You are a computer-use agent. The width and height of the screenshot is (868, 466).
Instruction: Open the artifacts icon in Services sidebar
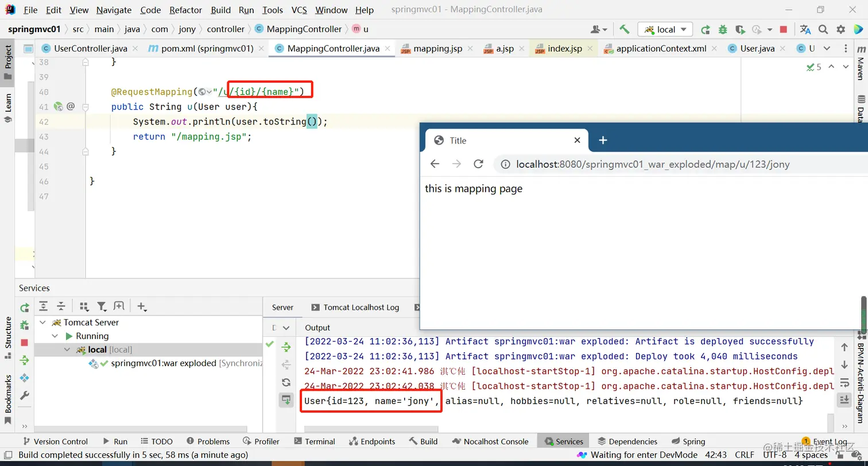tap(24, 378)
